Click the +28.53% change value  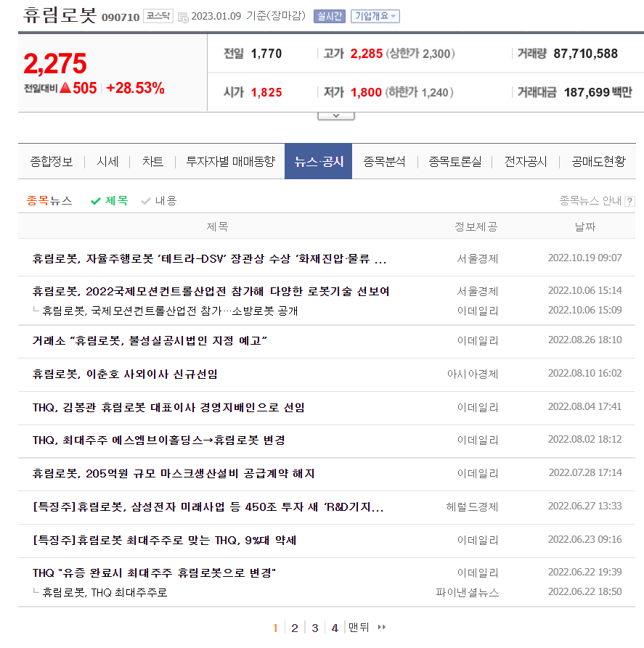tap(135, 88)
